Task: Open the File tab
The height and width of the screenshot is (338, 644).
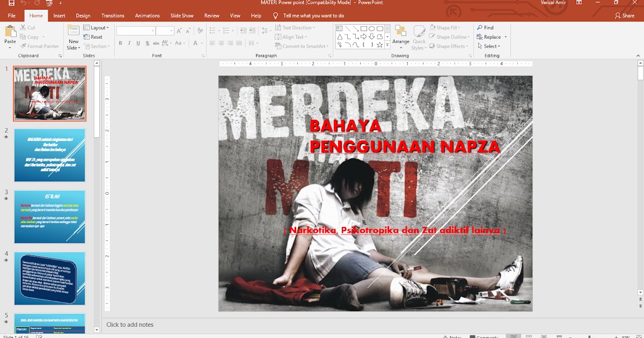Action: tap(12, 16)
